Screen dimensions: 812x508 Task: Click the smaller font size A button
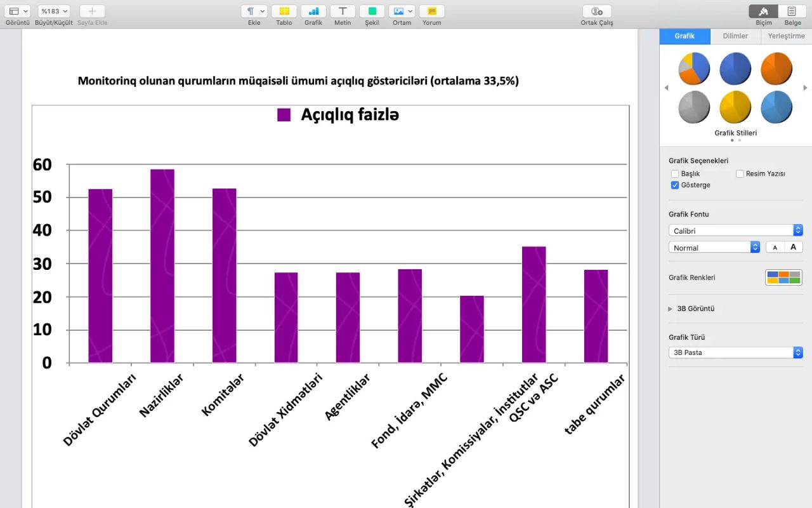tap(775, 247)
